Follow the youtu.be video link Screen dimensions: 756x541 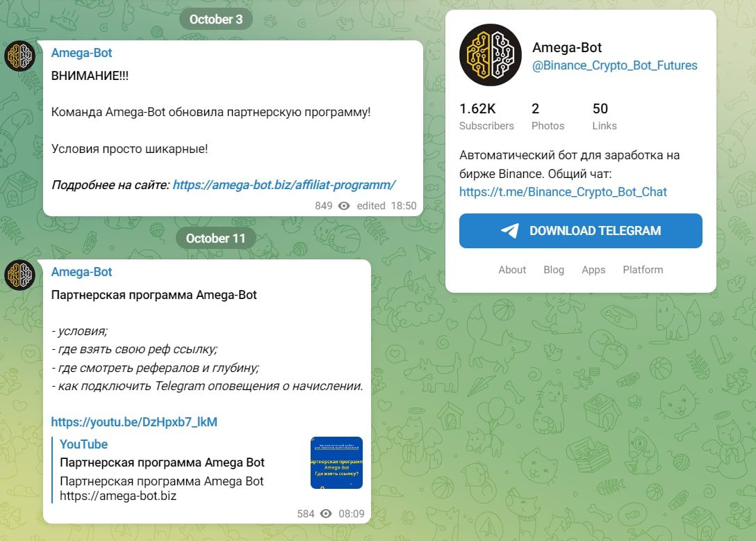click(x=134, y=422)
